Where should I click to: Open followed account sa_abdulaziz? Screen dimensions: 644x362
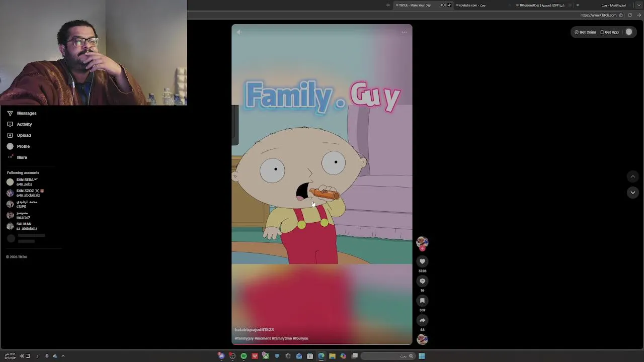pos(22,226)
